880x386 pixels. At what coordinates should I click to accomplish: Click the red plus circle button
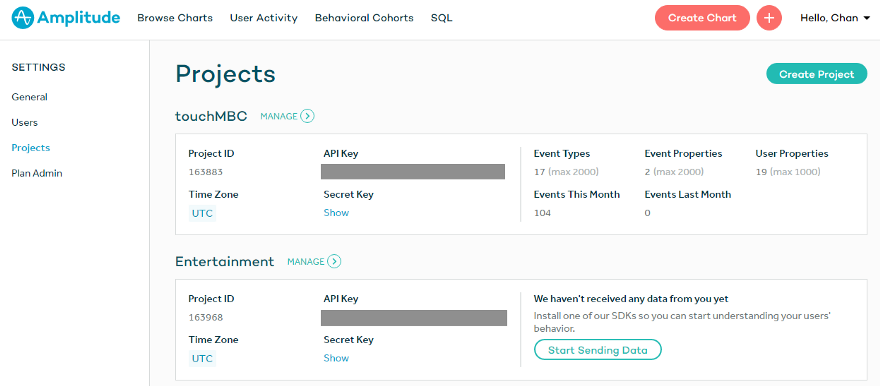(x=769, y=18)
